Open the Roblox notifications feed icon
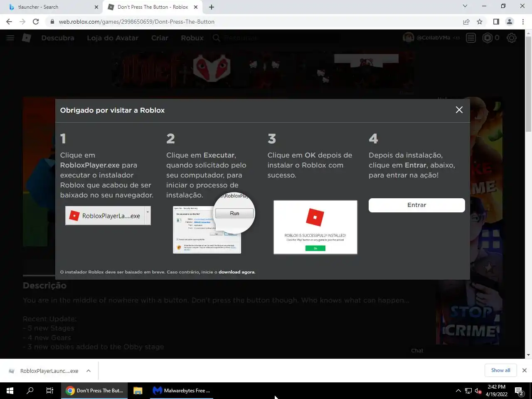Screen dimensions: 532x399 471,38
